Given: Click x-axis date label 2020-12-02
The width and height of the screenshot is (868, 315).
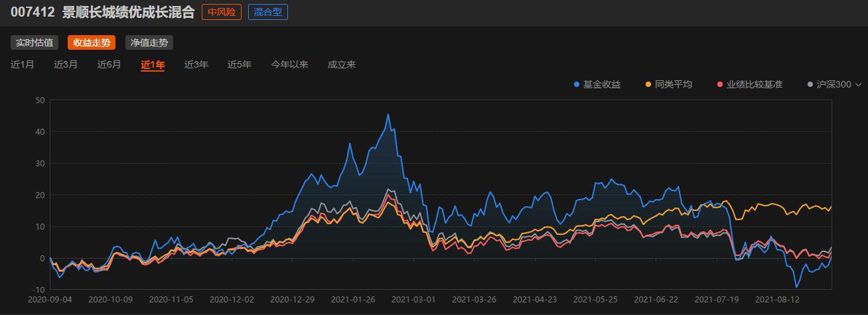Looking at the screenshot, I should [233, 299].
